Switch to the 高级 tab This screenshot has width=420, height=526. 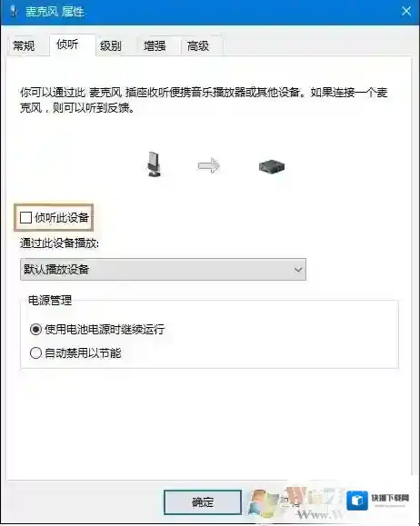[198, 46]
